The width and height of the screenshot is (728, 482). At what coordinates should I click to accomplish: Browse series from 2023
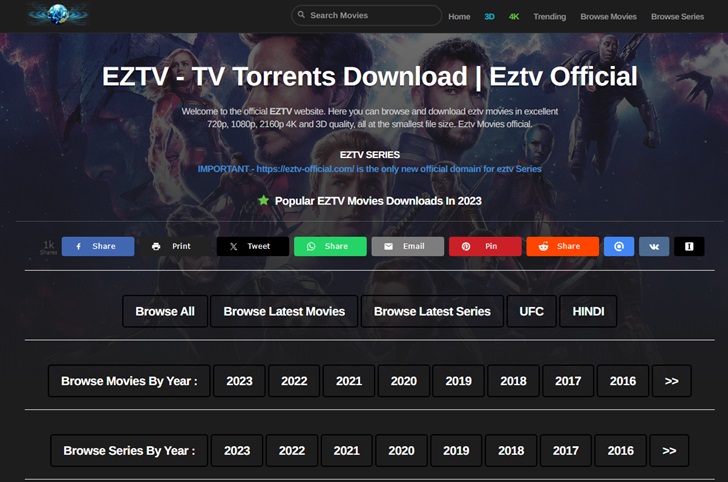coord(237,450)
